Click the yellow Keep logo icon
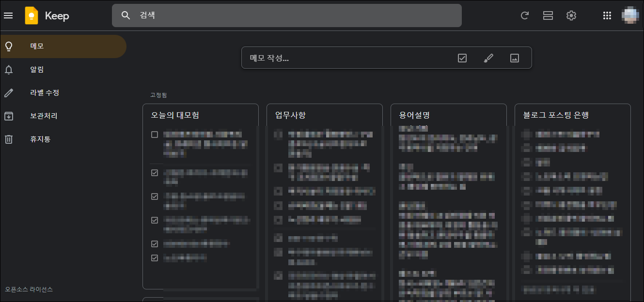The height and width of the screenshot is (302, 644). (31, 15)
